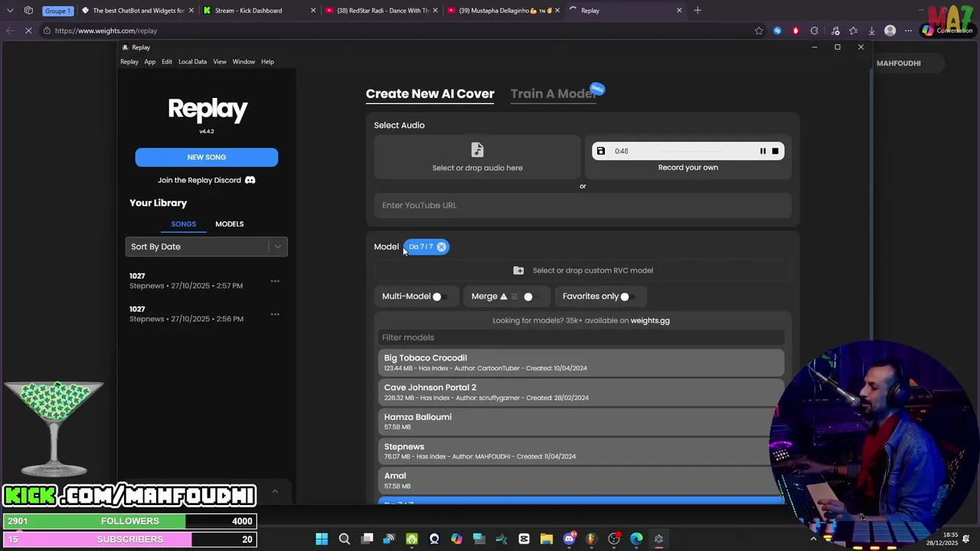
Task: Select the Hamza Balloumi model
Action: coord(581,422)
